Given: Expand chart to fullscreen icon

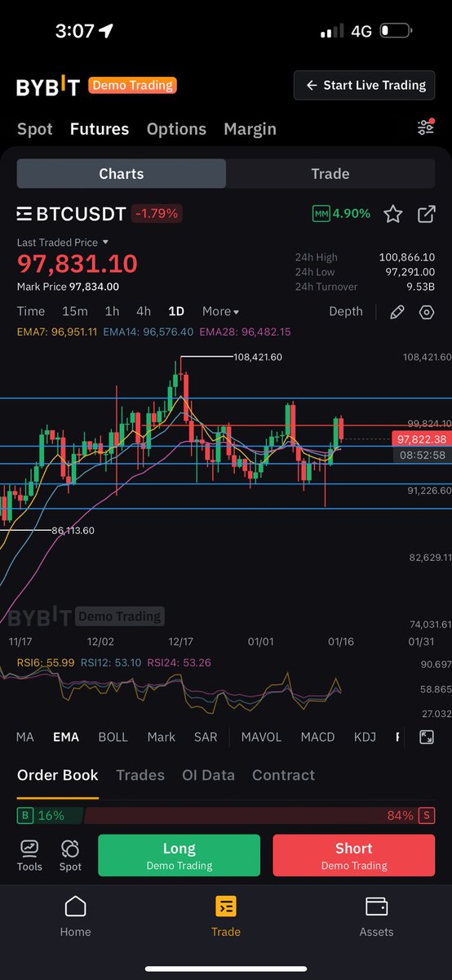Looking at the screenshot, I should 426,737.
